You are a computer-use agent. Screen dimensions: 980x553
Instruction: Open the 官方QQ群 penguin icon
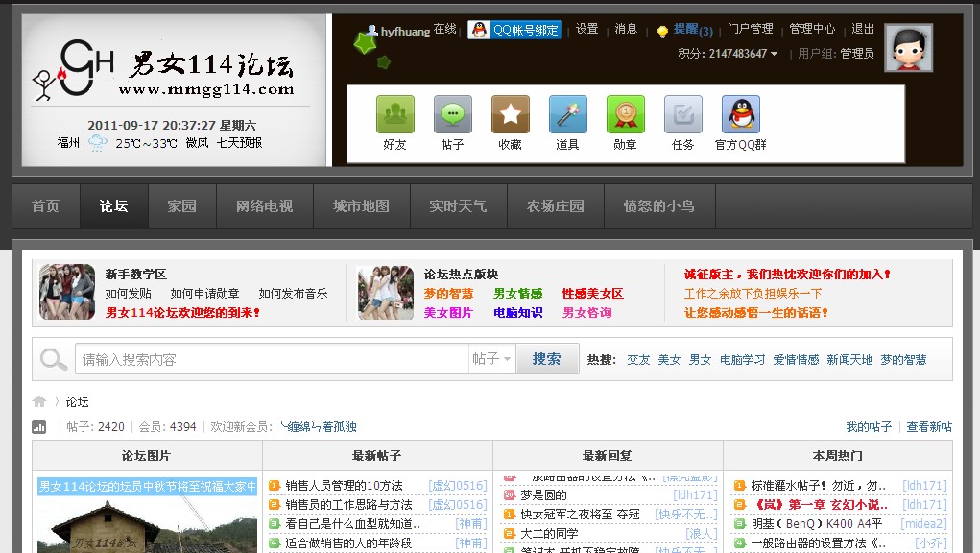740,114
